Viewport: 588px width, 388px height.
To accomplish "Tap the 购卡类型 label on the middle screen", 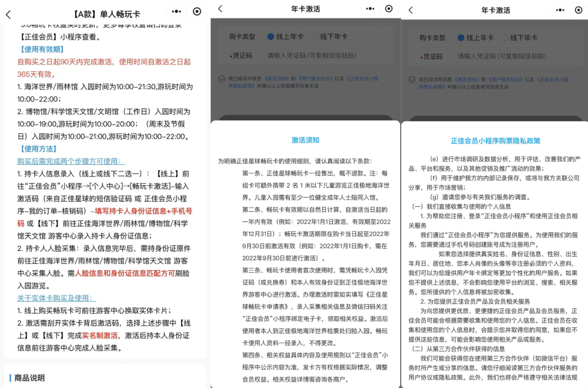I will pyautogui.click(x=242, y=37).
